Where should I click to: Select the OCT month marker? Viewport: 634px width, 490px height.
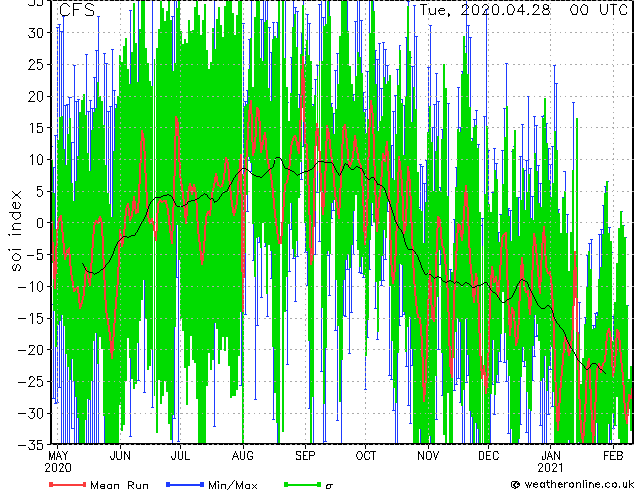366,455
